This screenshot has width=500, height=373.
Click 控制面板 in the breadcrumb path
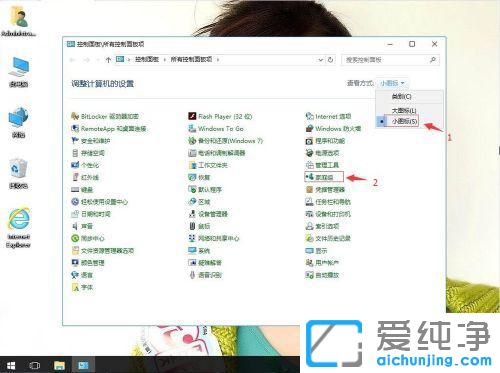pyautogui.click(x=147, y=60)
